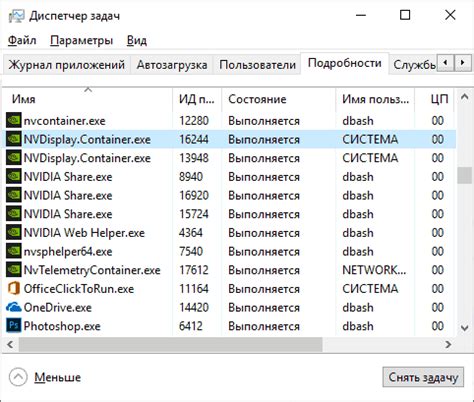Click PID value 16244
Viewport: 474px width, 402px height.
coord(194,139)
